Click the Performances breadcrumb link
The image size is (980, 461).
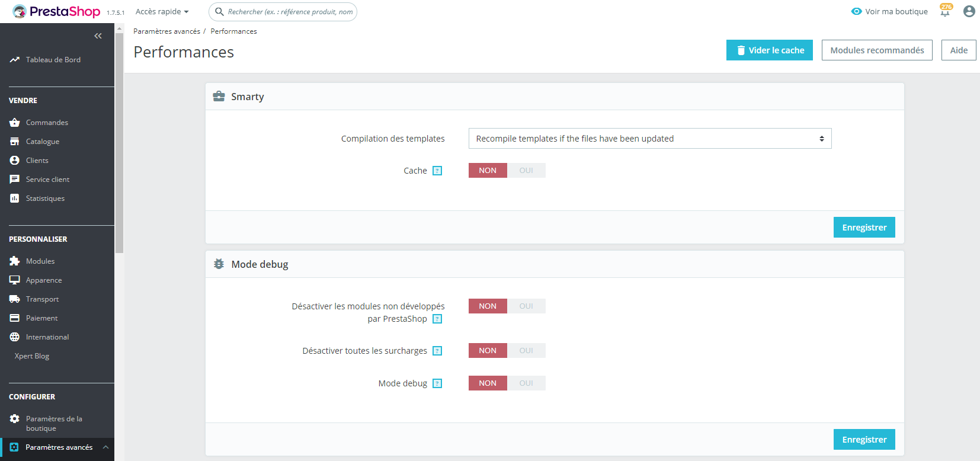click(233, 31)
